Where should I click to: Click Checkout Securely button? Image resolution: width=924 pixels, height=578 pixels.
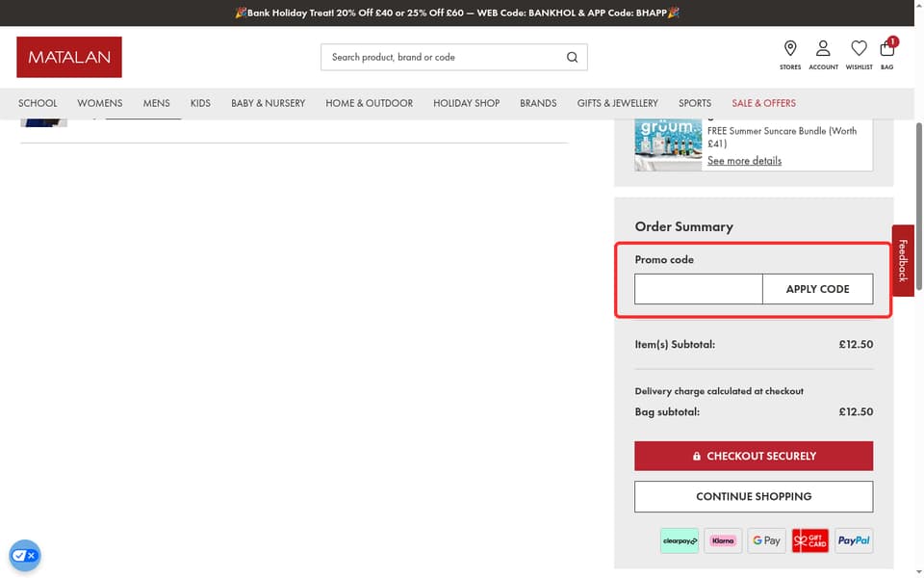[x=754, y=456]
